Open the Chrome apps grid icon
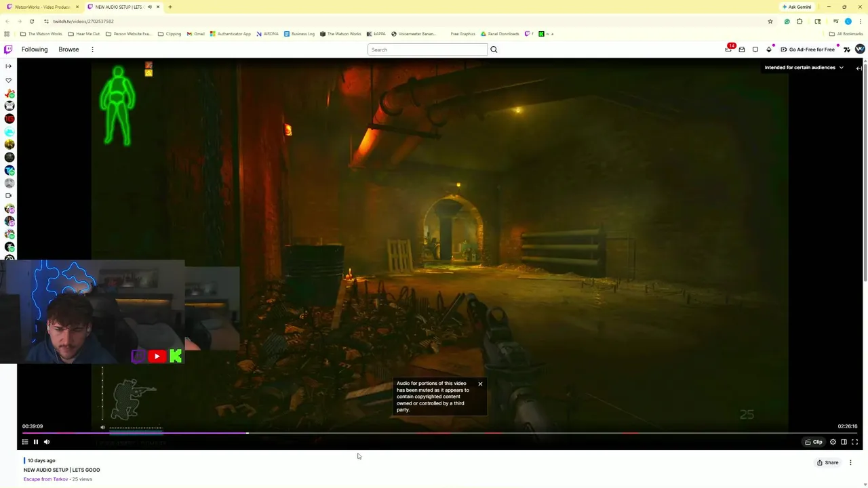This screenshot has height=488, width=868. 7,34
